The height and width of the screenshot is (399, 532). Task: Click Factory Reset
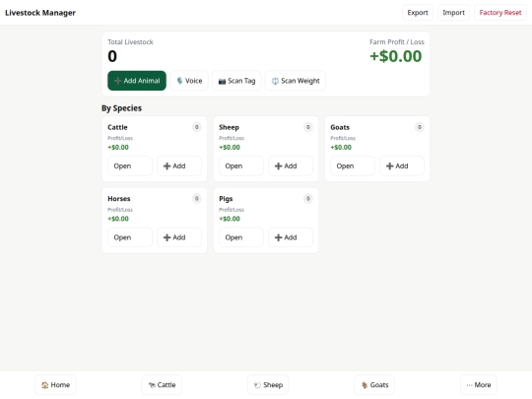coord(500,13)
